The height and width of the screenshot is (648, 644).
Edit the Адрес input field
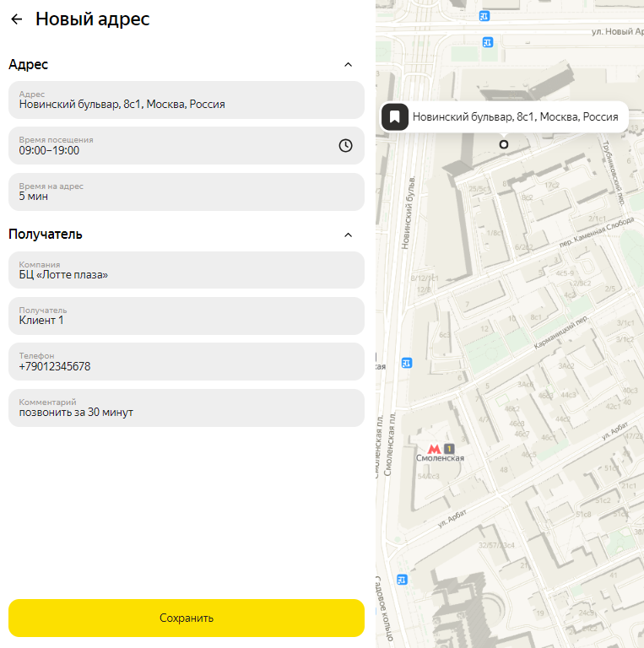[x=187, y=100]
